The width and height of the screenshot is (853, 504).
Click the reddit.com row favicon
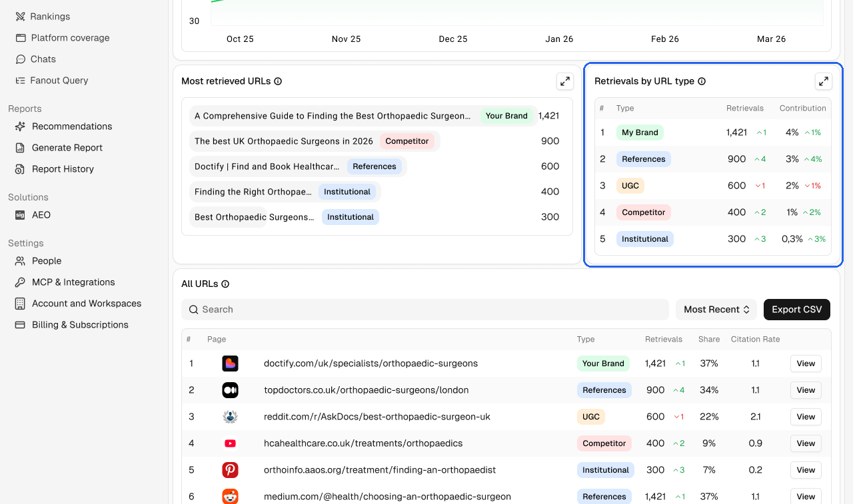(x=230, y=417)
